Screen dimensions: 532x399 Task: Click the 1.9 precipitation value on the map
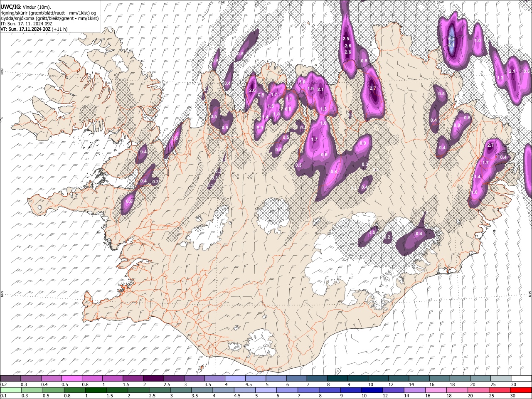point(310,89)
